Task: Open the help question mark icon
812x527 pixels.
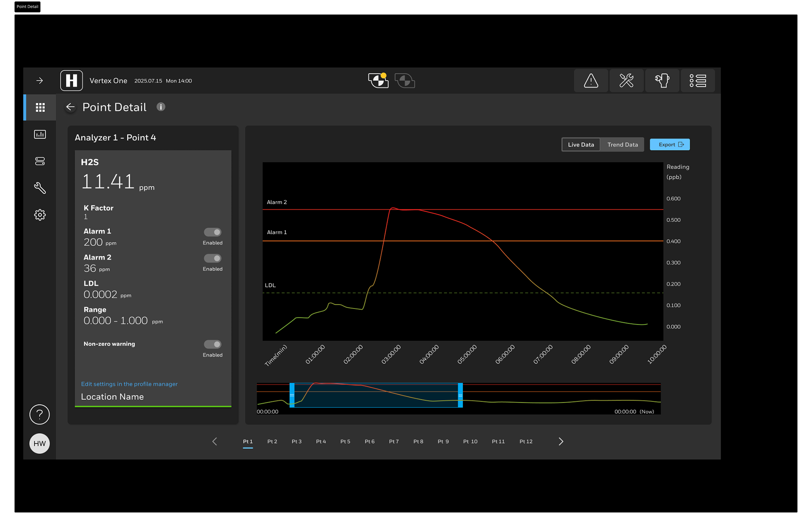Action: [40, 414]
